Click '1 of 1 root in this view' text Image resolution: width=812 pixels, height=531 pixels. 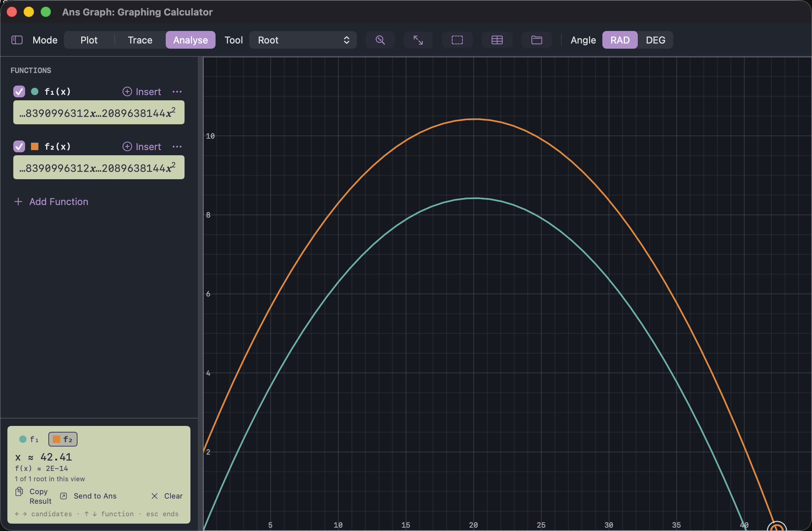(50, 479)
